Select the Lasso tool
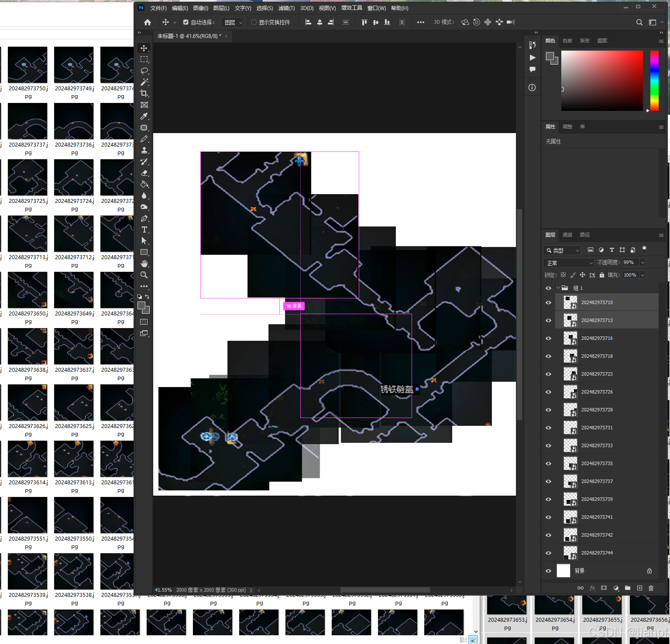This screenshot has height=644, width=670. (144, 71)
